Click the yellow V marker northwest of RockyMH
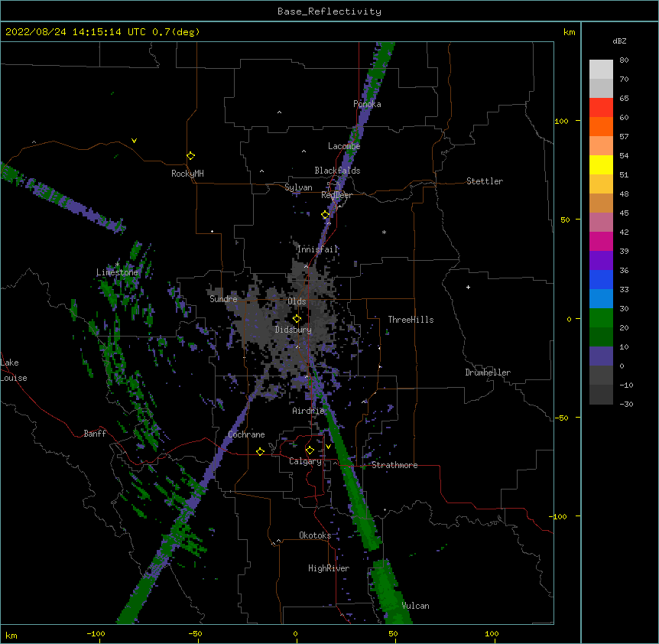659x644 pixels. [134, 141]
